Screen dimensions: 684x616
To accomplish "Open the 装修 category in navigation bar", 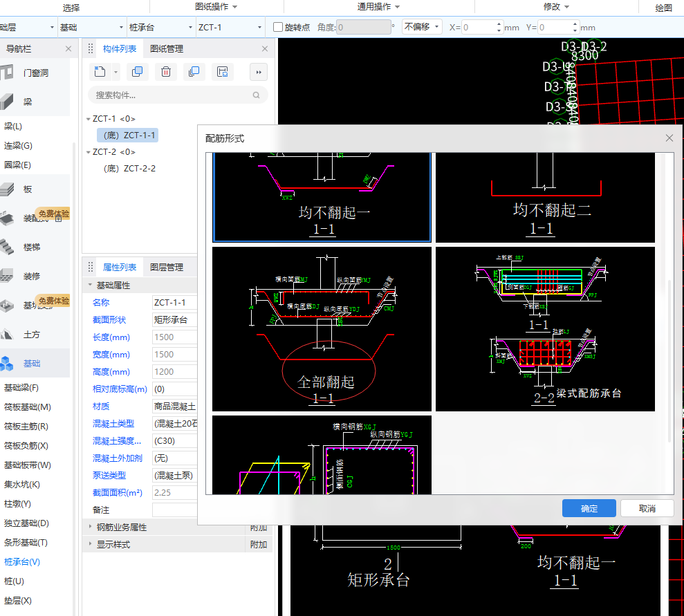I will click(x=35, y=276).
